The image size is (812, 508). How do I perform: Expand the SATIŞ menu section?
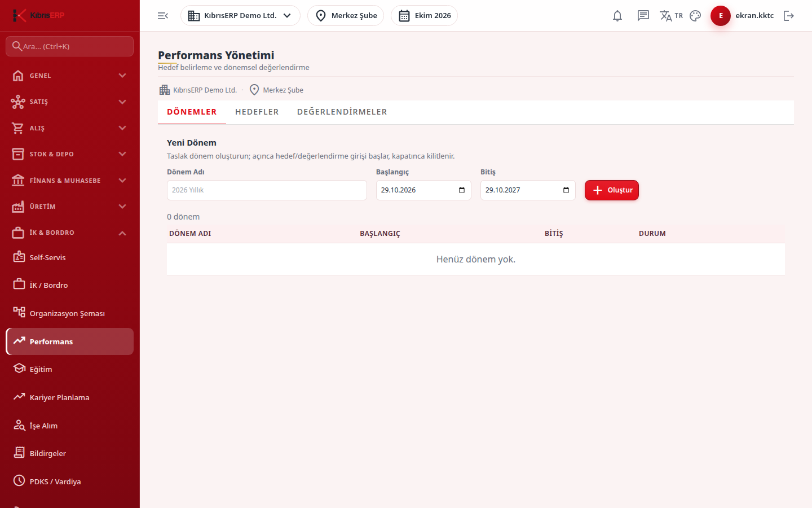[x=70, y=102]
